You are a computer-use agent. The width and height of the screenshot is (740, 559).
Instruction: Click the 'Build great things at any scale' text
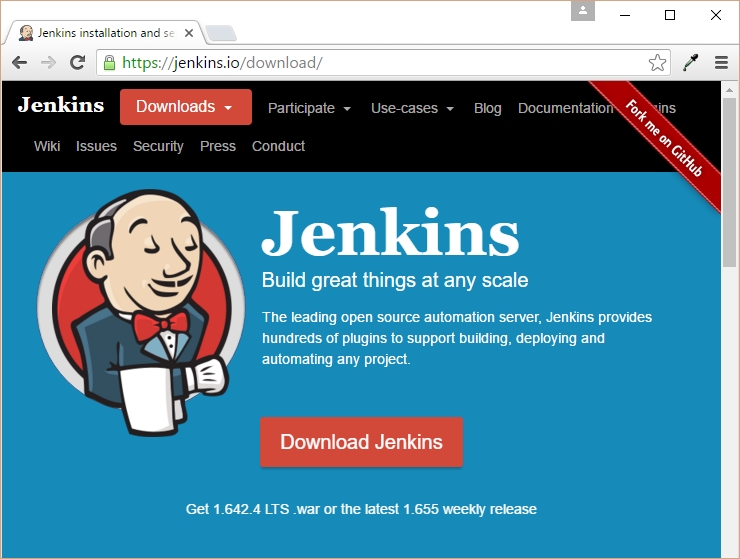click(395, 280)
